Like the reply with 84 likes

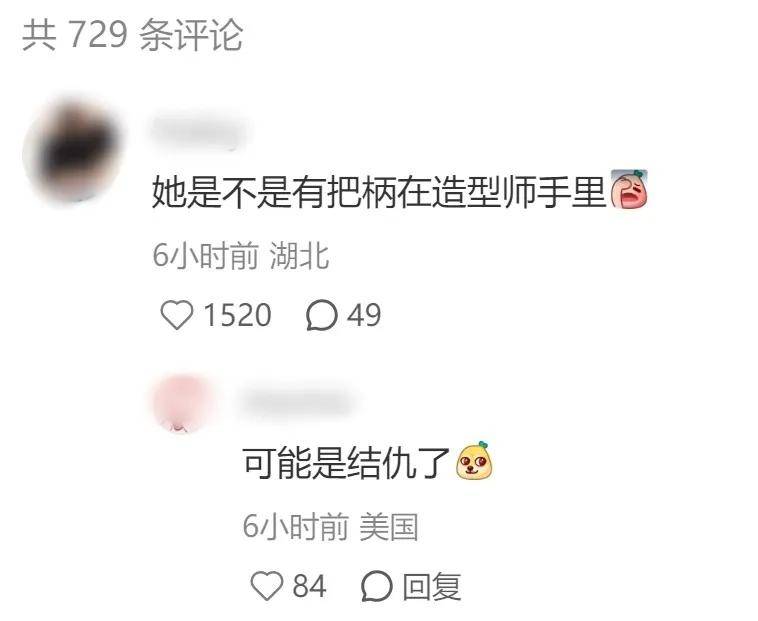coord(267,586)
